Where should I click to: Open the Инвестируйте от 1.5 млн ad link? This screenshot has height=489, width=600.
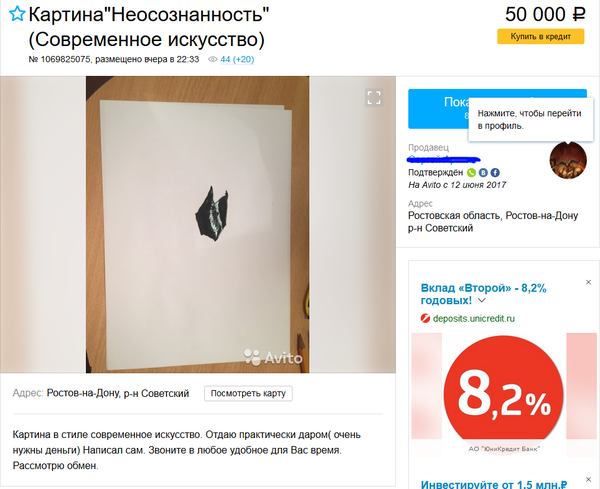(x=494, y=484)
